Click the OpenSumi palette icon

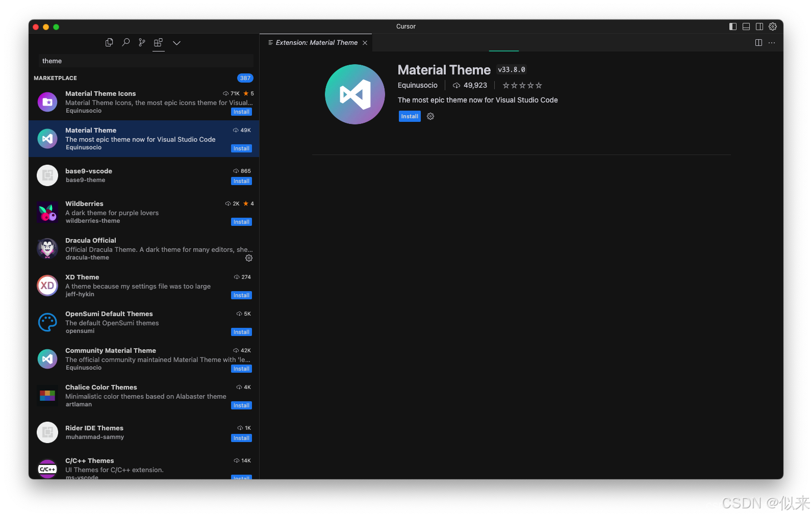click(47, 322)
